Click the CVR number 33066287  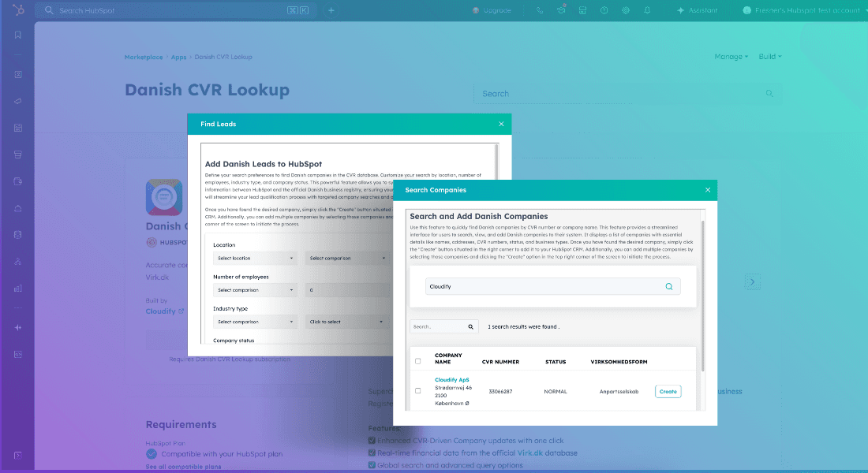tap(500, 392)
